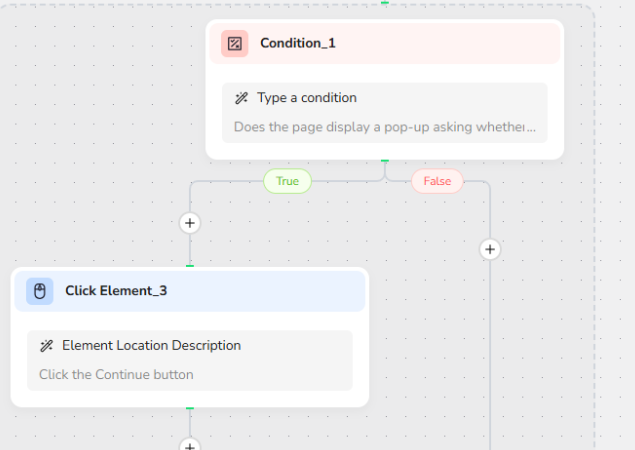This screenshot has width=635, height=450.
Task: Click the Condition_1 percent icon
Action: (x=234, y=43)
